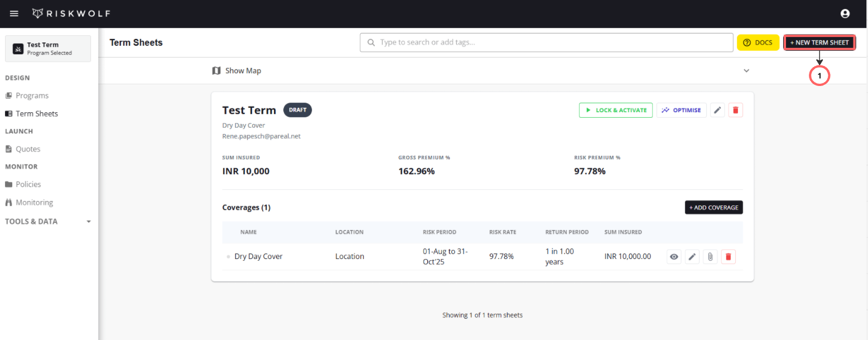Expand the Tools & Data section
868x340 pixels.
coord(88,222)
